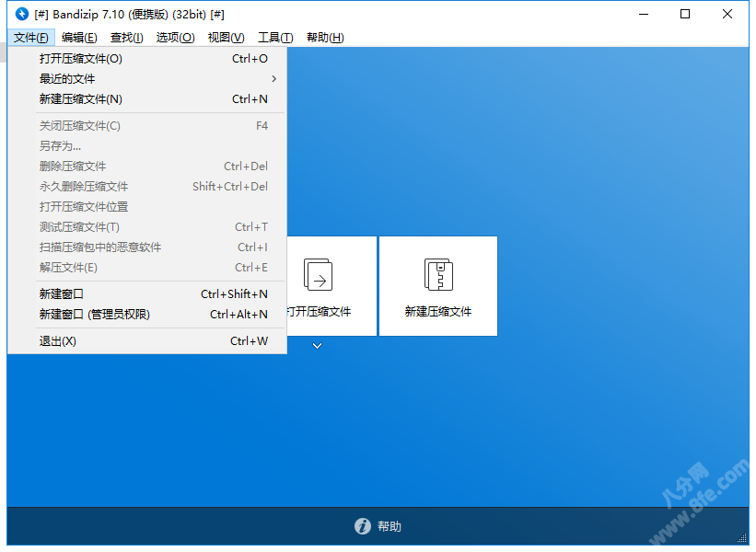Select 关闭压缩文件(C) menu entry

point(147,126)
